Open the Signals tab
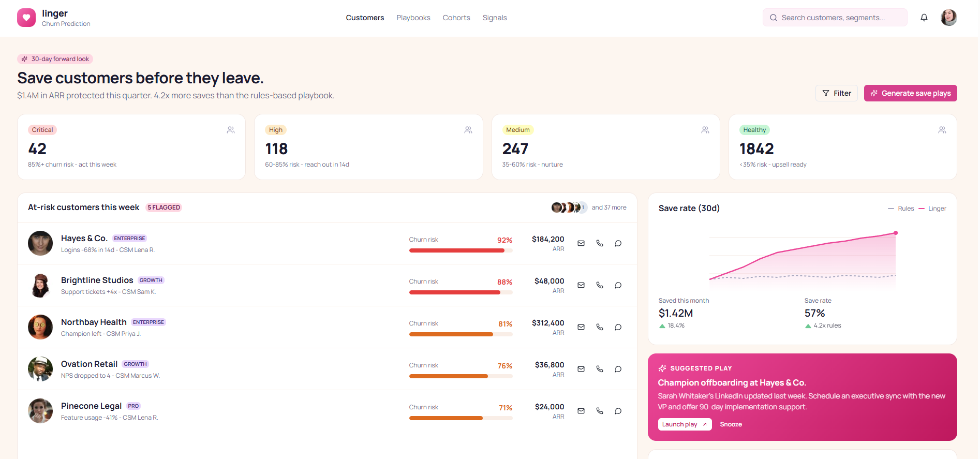980x459 pixels. click(x=495, y=18)
